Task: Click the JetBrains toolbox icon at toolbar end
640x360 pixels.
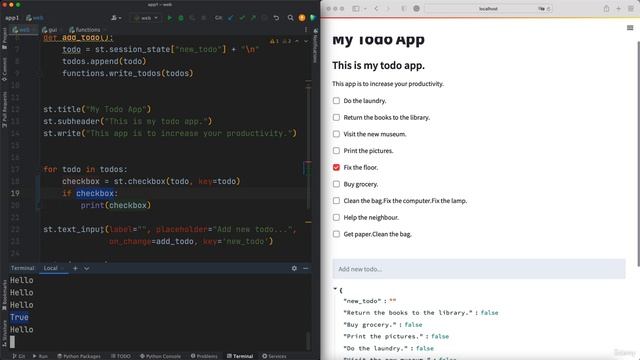Action: (x=313, y=18)
